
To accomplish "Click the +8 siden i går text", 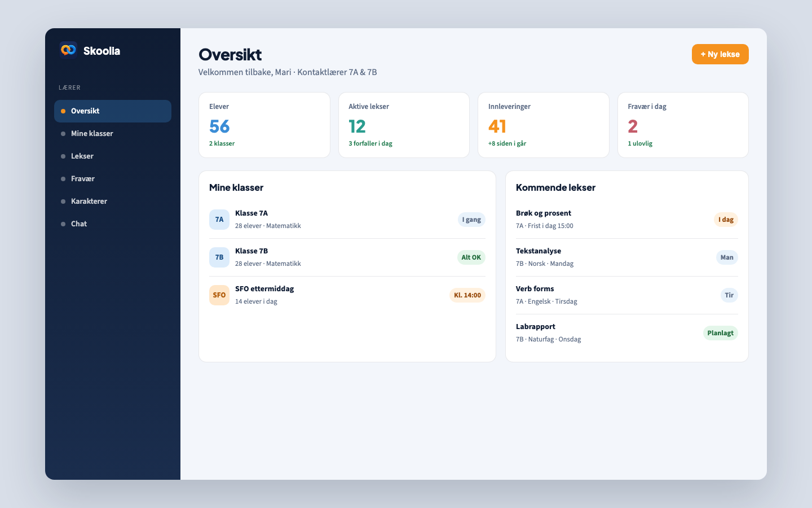I will click(507, 143).
